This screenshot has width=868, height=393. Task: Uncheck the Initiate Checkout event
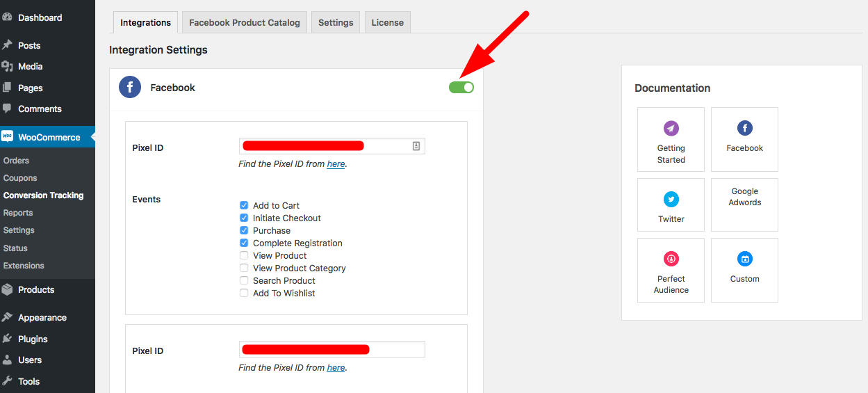(244, 218)
